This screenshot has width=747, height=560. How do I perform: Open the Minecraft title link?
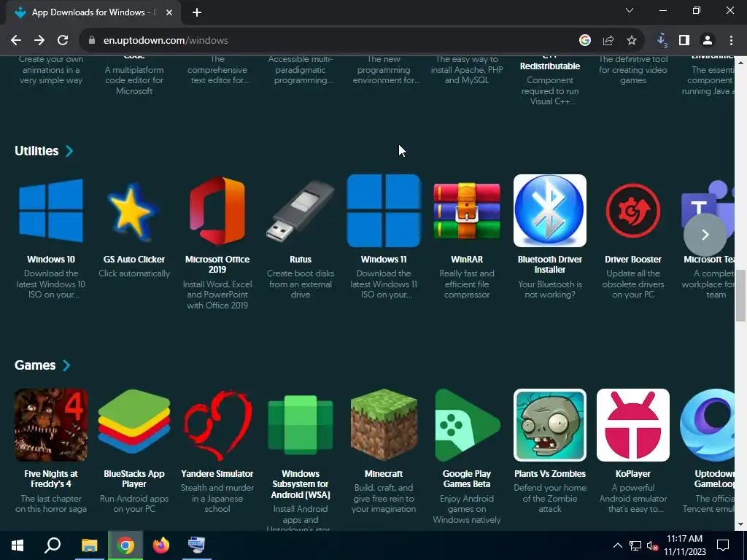[x=384, y=474]
